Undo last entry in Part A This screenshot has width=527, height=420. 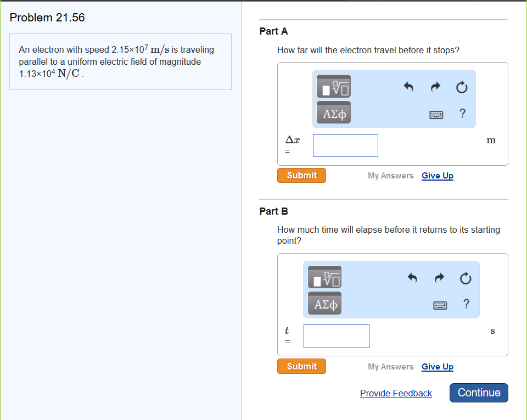[408, 87]
